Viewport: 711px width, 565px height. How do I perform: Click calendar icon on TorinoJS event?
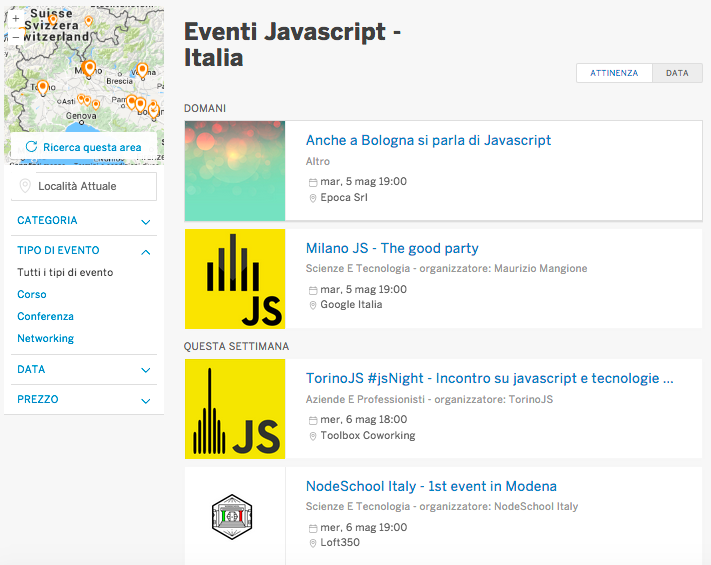(313, 420)
